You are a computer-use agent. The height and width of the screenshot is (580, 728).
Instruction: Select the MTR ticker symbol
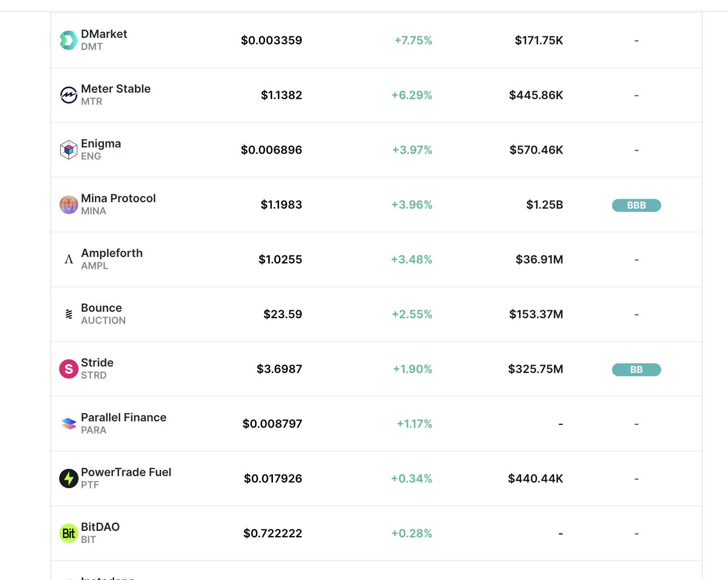point(92,101)
